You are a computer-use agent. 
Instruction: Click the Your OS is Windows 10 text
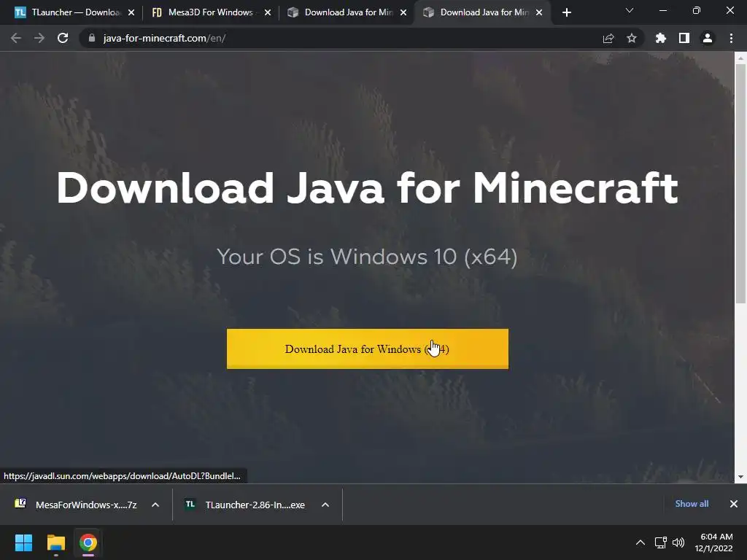pos(367,257)
